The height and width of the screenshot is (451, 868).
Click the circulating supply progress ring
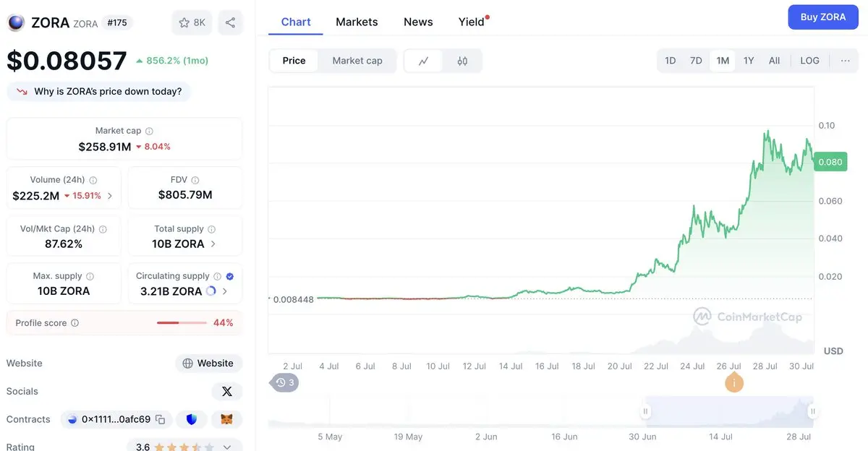pyautogui.click(x=211, y=291)
